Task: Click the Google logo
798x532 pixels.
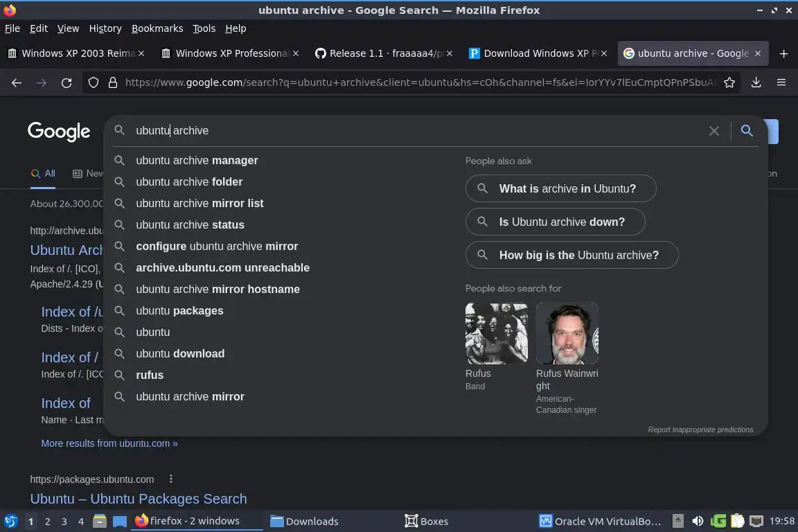Action: 59,132
